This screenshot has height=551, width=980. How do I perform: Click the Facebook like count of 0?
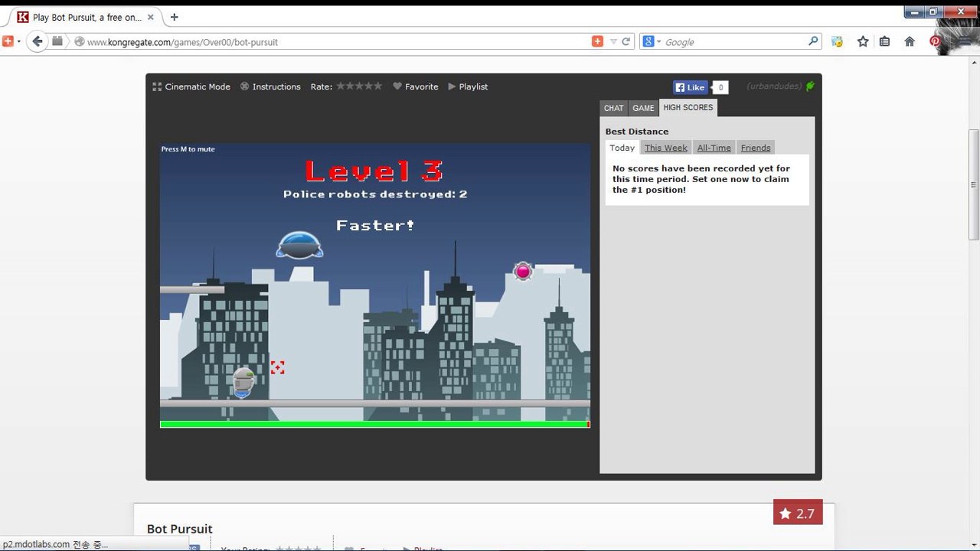coord(720,87)
